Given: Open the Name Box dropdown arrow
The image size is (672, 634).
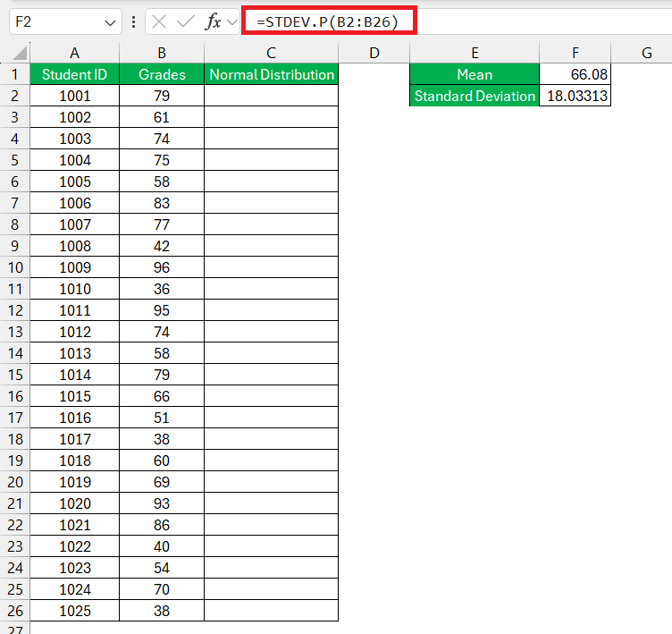Looking at the screenshot, I should (x=110, y=22).
